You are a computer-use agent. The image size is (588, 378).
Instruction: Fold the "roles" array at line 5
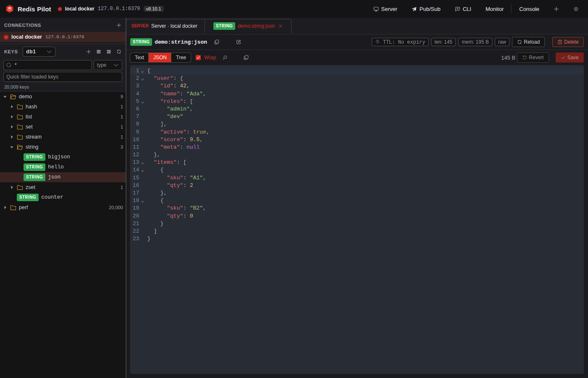[x=142, y=102]
